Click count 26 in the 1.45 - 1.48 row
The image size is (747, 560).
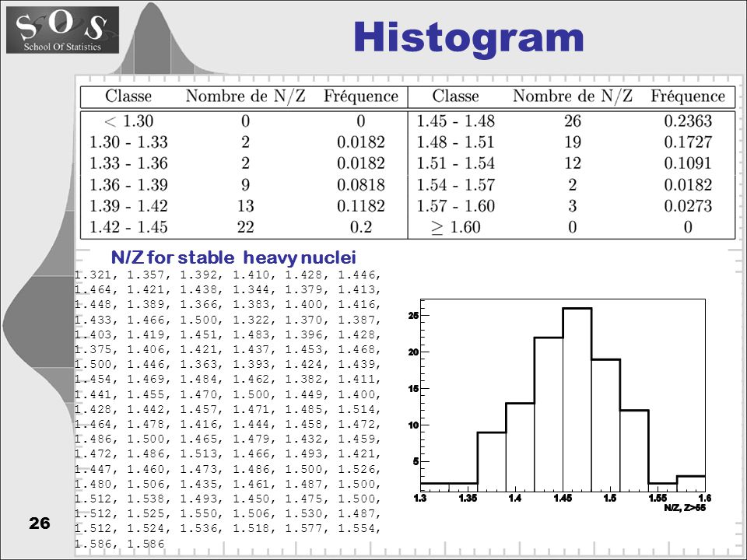[573, 121]
